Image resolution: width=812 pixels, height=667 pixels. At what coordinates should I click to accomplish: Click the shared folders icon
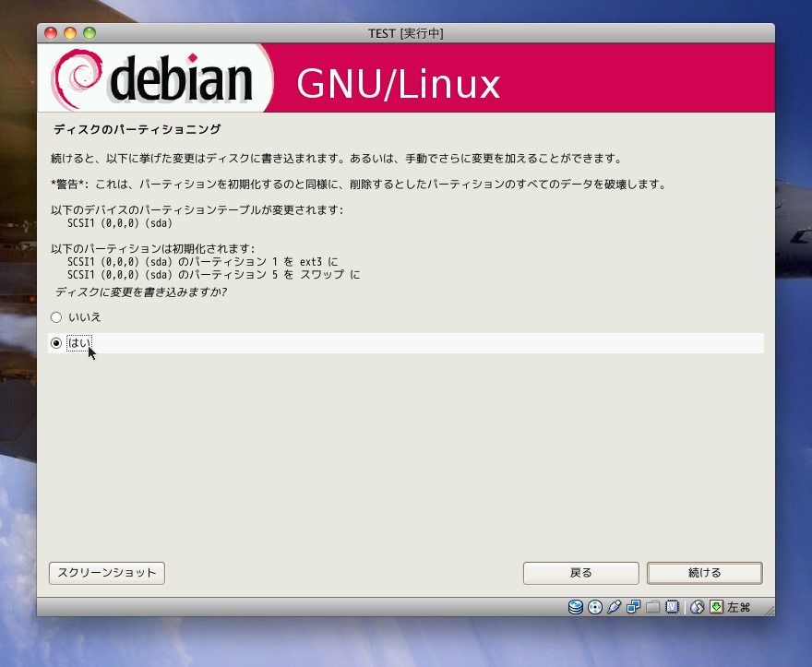[652, 607]
